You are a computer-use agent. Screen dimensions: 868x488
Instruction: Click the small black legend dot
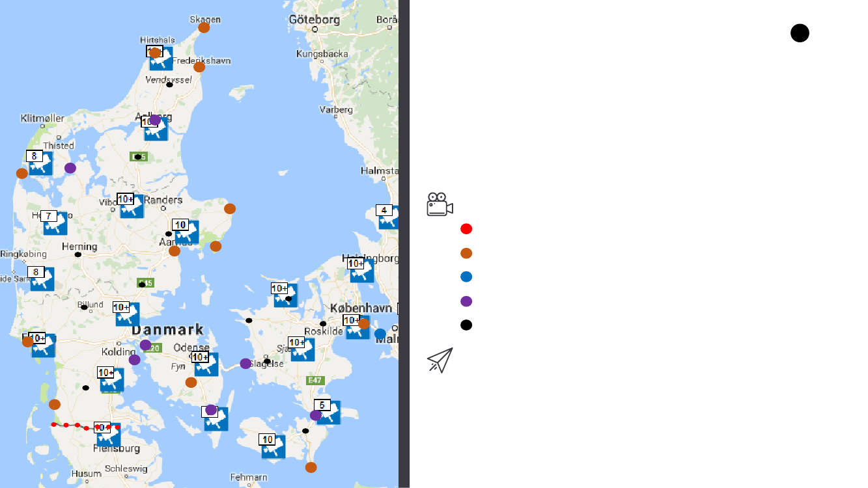pyautogui.click(x=466, y=325)
